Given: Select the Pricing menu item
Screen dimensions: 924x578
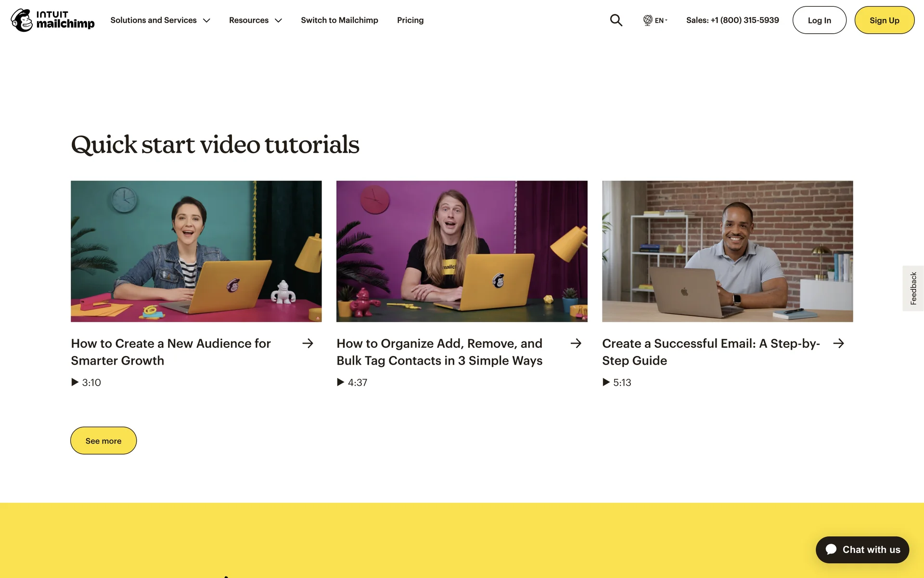Looking at the screenshot, I should pyautogui.click(x=410, y=20).
